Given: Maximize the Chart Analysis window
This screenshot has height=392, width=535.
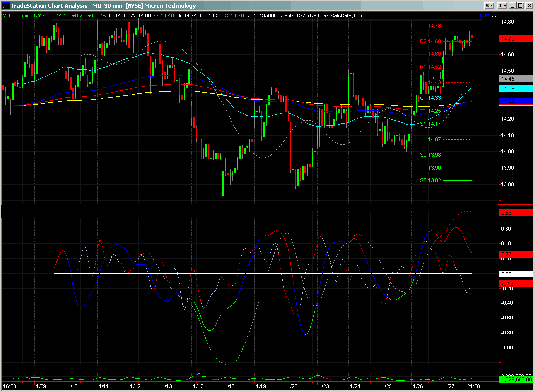Looking at the screenshot, I should click(521, 5).
